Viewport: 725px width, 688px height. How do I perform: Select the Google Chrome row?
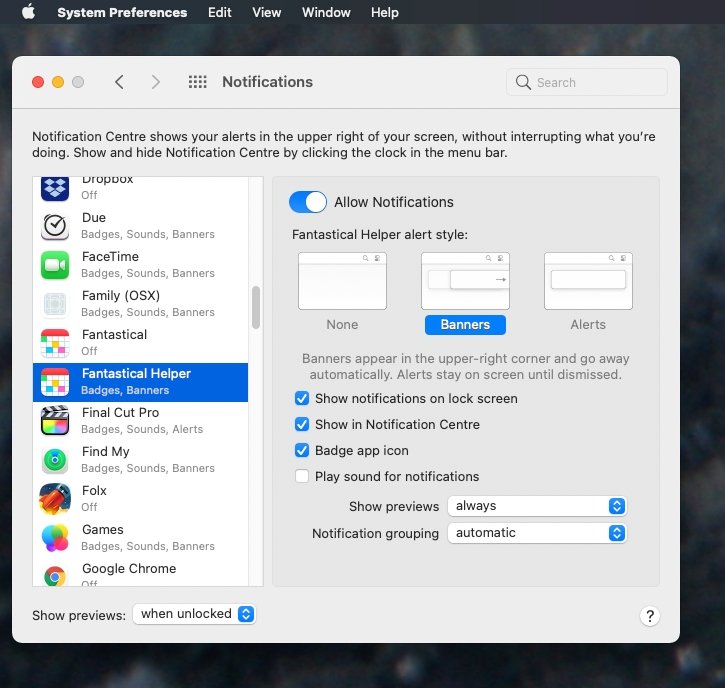tap(141, 572)
